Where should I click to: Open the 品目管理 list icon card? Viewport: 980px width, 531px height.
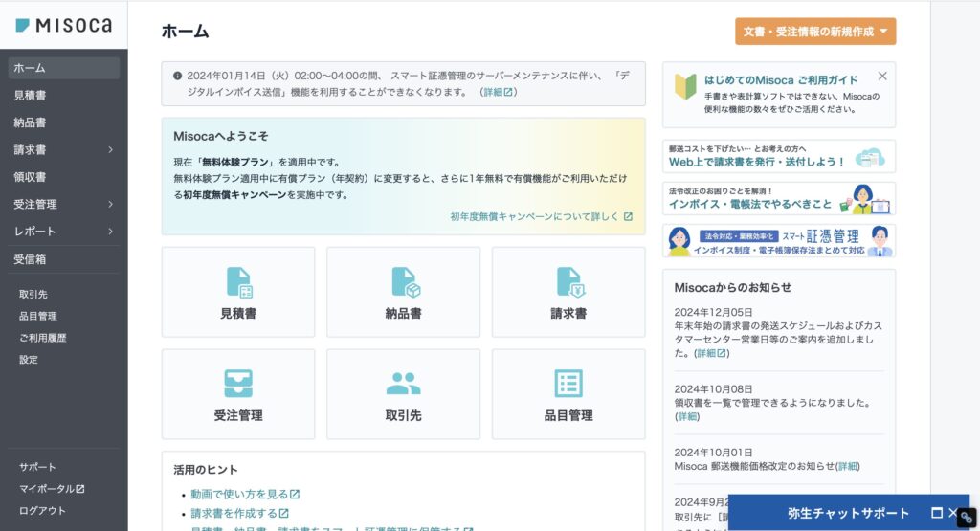[x=568, y=394]
